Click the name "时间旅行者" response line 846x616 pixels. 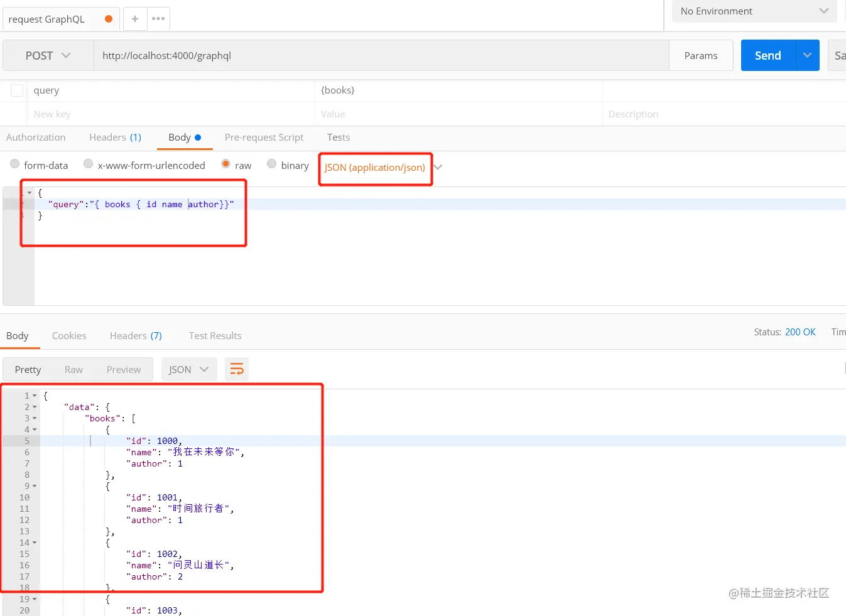[180, 509]
